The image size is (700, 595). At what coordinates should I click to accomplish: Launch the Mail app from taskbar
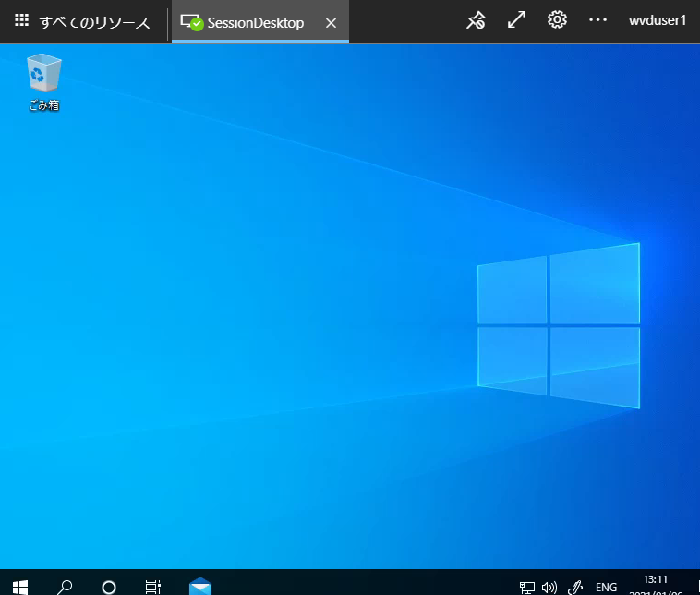coord(200,586)
